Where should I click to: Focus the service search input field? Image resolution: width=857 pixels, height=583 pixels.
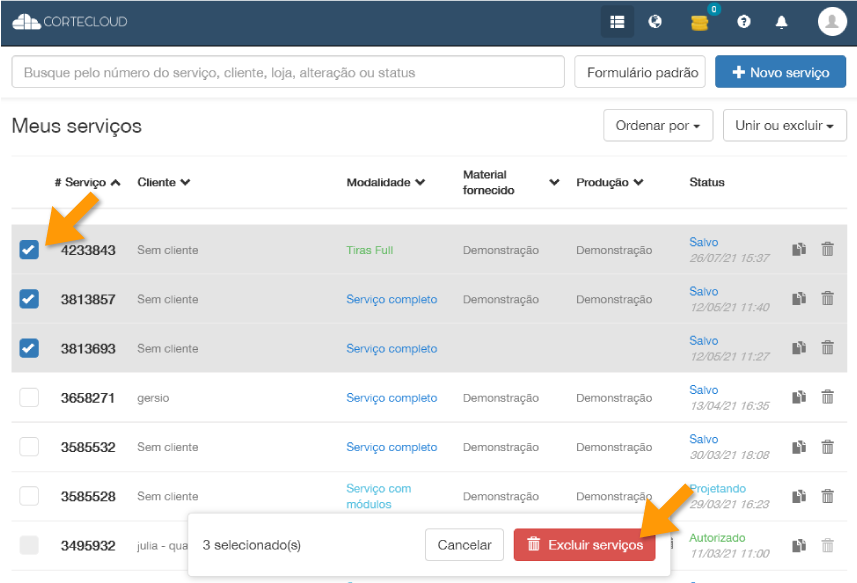point(288,72)
